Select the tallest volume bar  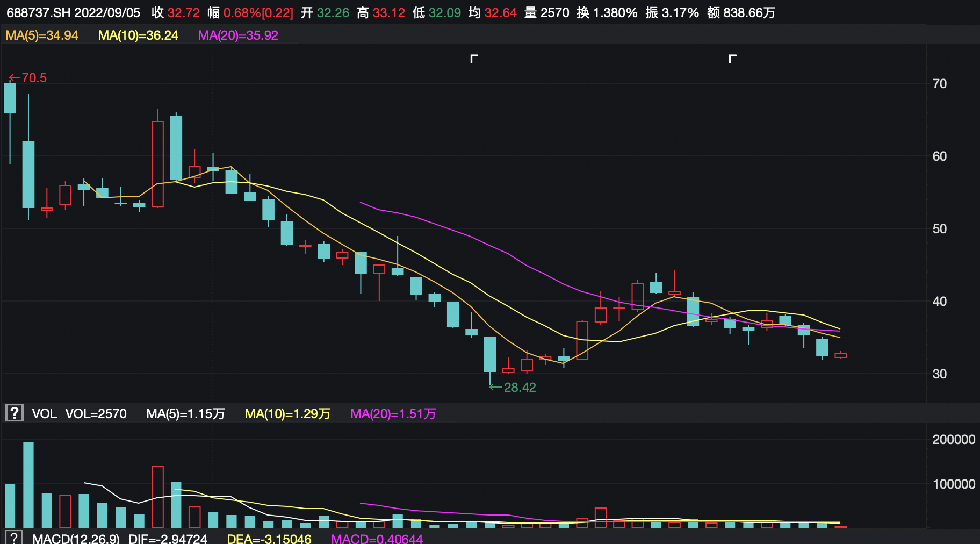click(28, 485)
